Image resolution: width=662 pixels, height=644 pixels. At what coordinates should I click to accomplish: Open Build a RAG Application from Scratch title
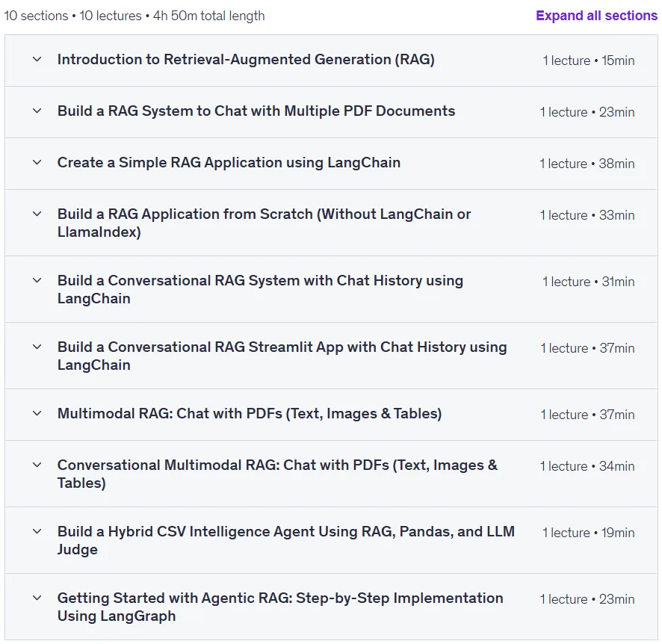(264, 223)
